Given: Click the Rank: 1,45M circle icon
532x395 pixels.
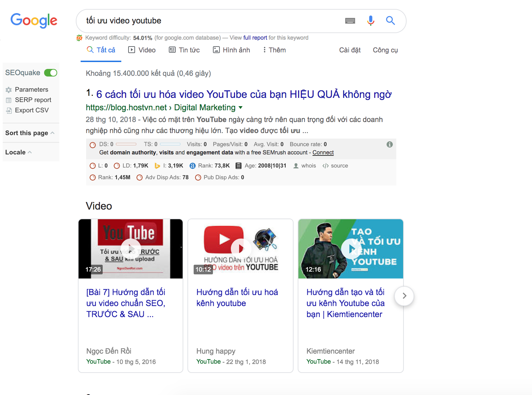Looking at the screenshot, I should (x=93, y=178).
